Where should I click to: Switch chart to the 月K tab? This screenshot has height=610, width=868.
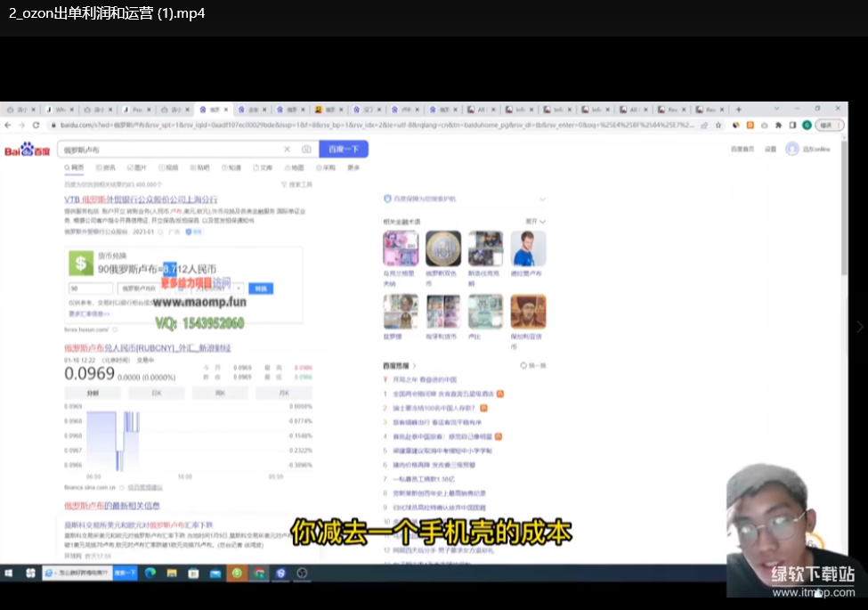pos(284,393)
